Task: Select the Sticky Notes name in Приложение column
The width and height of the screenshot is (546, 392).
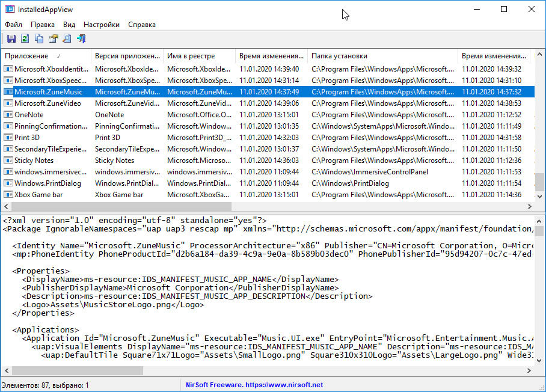Action: click(34, 161)
